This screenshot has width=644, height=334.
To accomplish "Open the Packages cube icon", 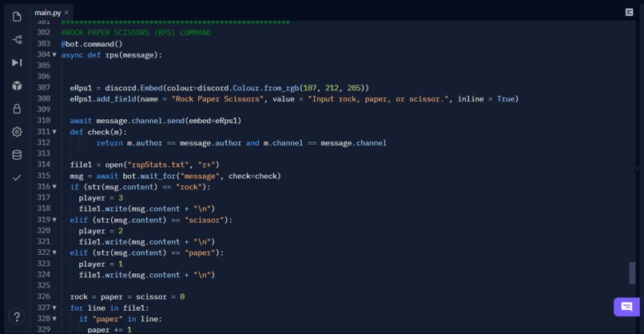I will [x=17, y=85].
